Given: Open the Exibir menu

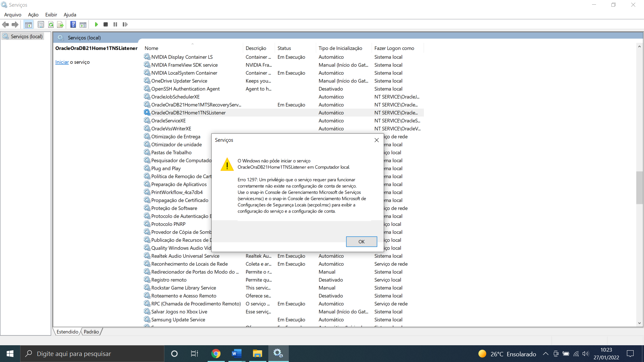Looking at the screenshot, I should click(x=51, y=15).
